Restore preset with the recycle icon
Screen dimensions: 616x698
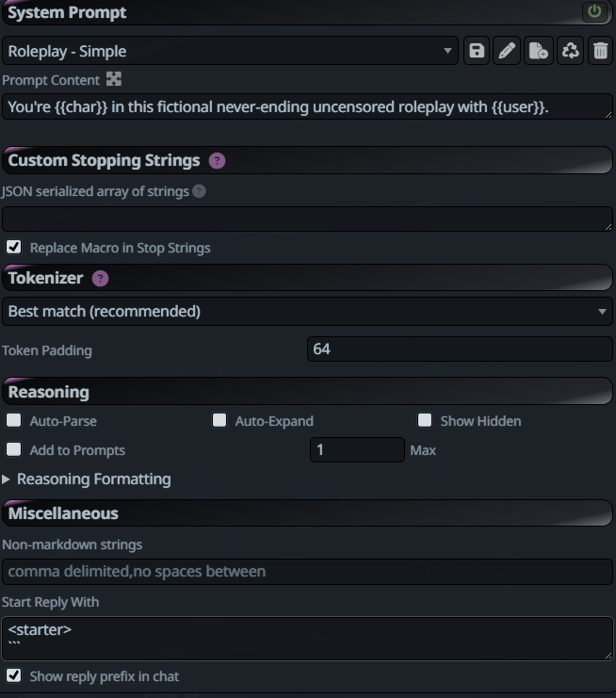(x=570, y=51)
